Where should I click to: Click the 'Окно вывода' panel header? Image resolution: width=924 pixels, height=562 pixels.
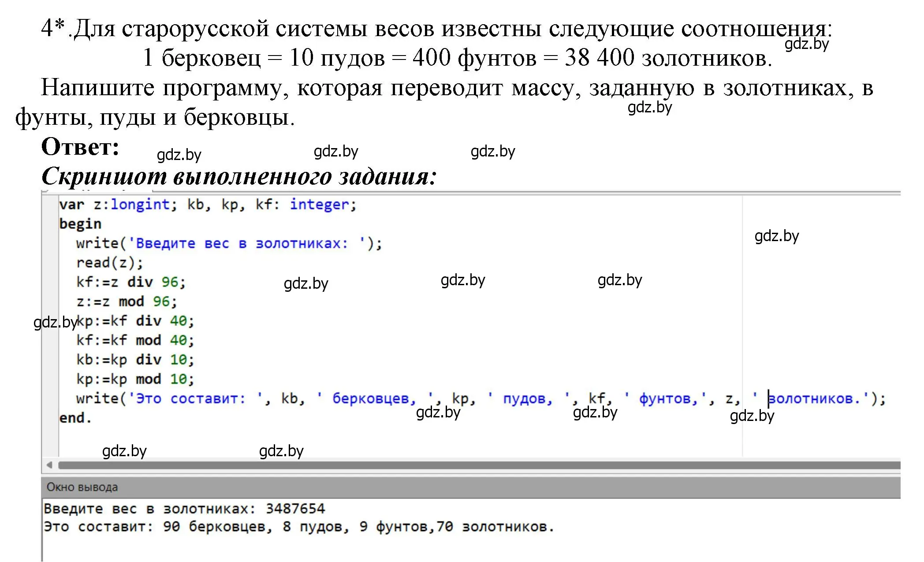tap(471, 487)
